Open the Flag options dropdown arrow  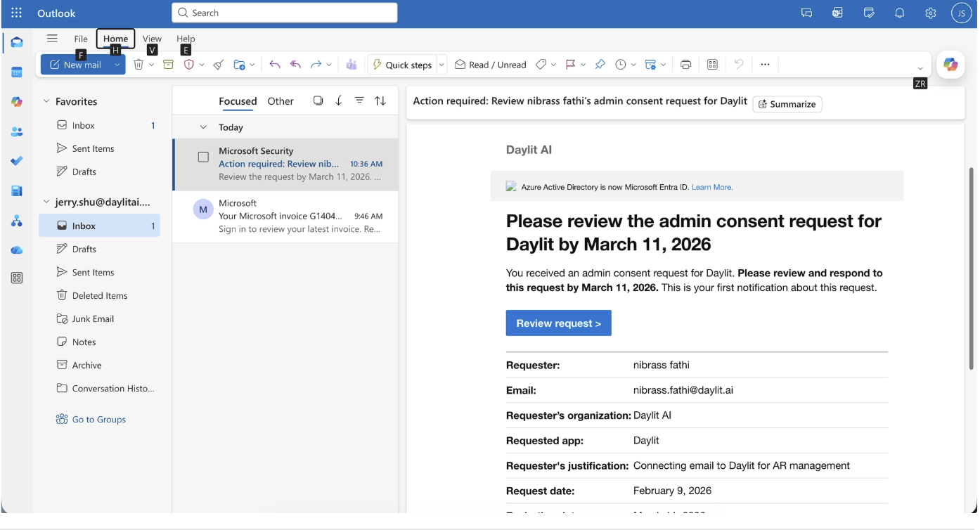pyautogui.click(x=583, y=65)
